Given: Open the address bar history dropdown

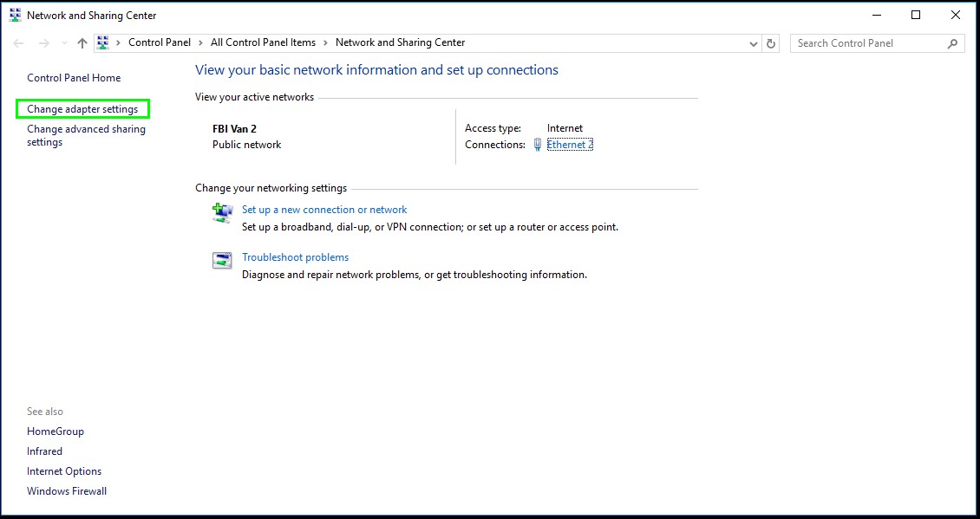Looking at the screenshot, I should [753, 43].
